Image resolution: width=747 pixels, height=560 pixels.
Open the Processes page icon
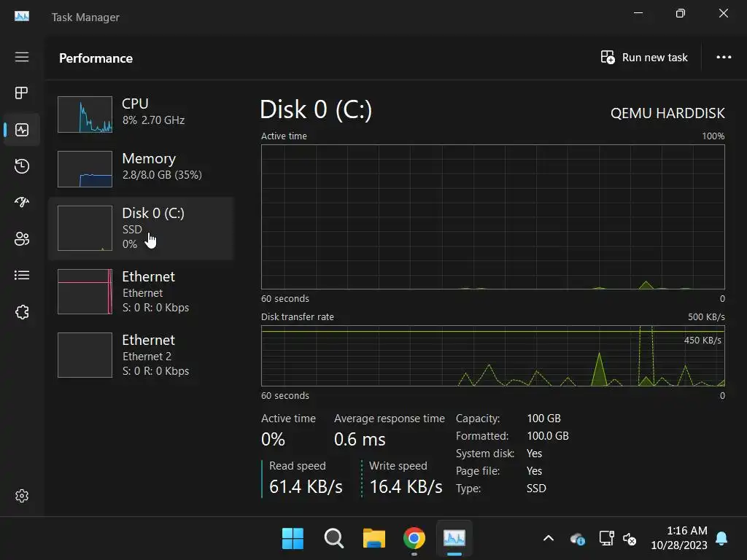[22, 93]
